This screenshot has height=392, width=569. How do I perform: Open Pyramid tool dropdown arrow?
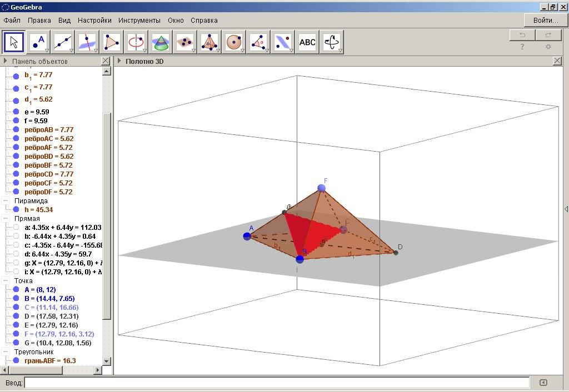coord(218,51)
